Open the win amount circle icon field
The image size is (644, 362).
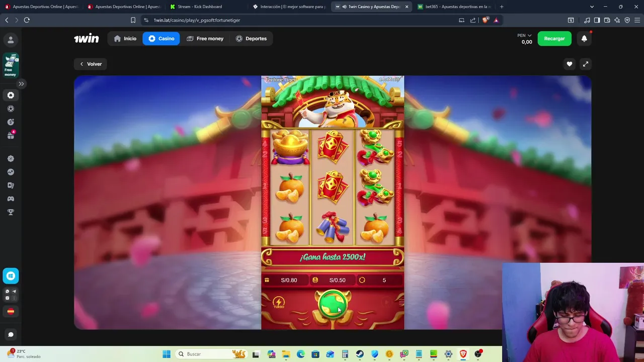(379, 280)
